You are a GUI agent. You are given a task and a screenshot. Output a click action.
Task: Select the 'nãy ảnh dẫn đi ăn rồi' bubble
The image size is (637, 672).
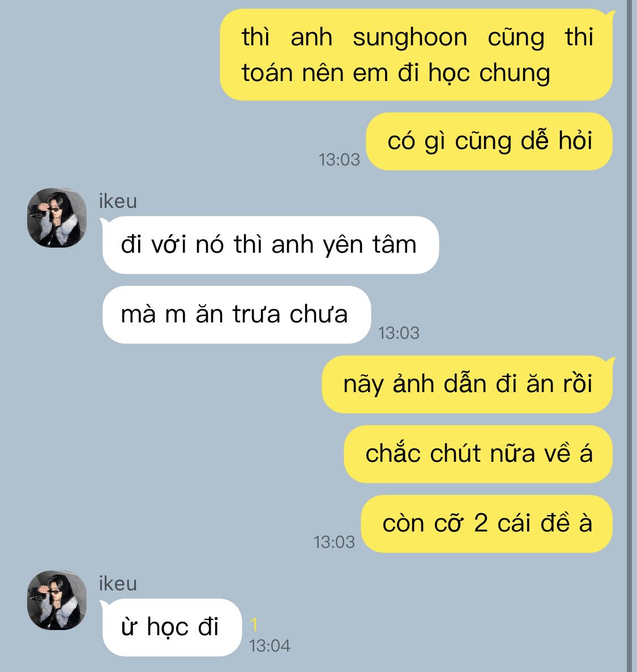pyautogui.click(x=467, y=384)
